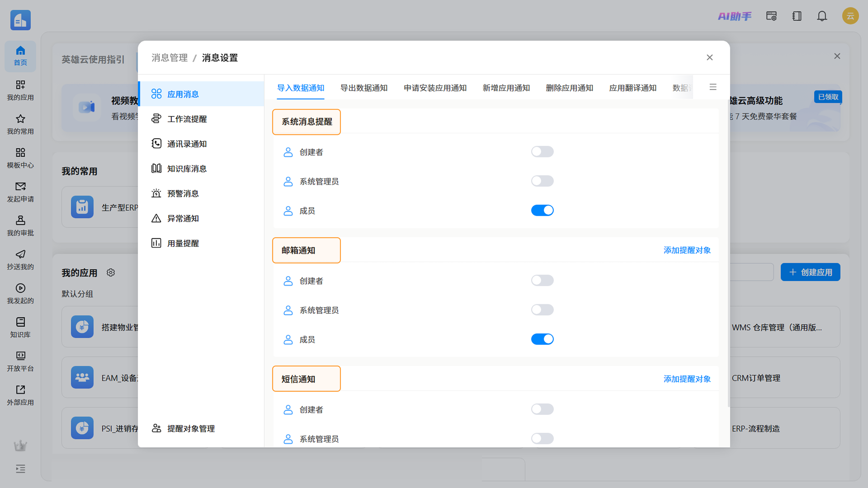
Task: Click the 默认分组 group label
Action: pyautogui.click(x=77, y=294)
